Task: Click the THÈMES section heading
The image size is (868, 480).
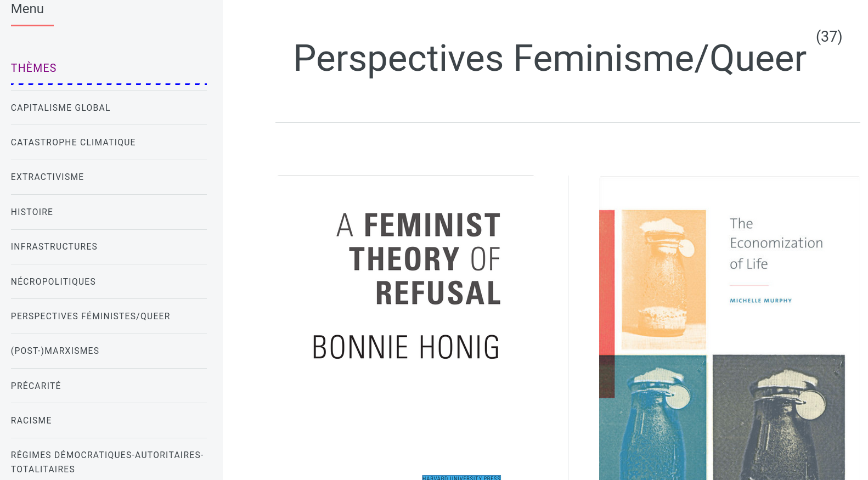Action: pos(33,68)
